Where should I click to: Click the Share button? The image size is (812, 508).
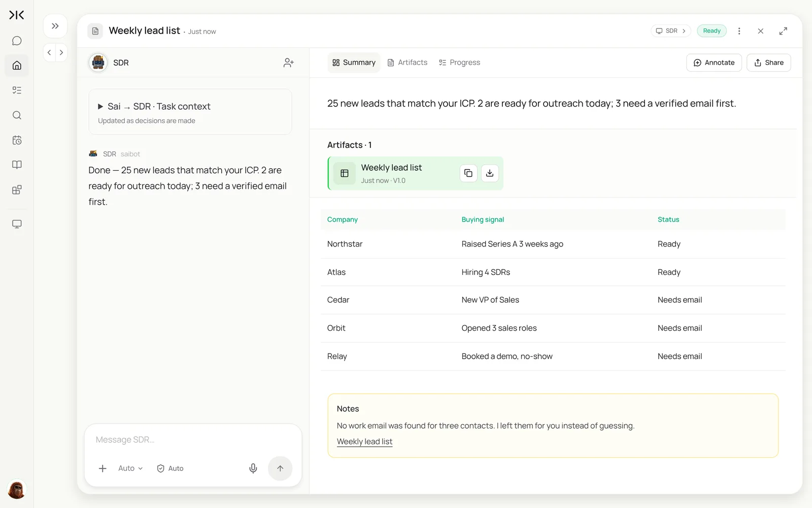[x=768, y=62]
